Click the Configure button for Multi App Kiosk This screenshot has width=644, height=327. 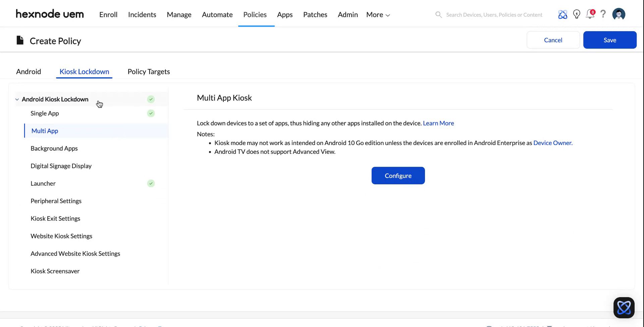pyautogui.click(x=398, y=175)
